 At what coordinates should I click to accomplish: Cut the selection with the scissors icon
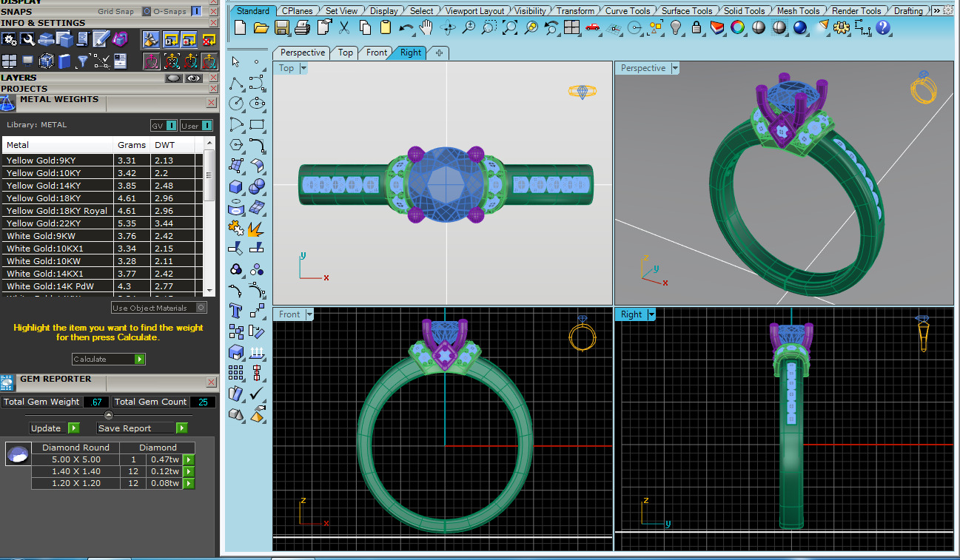pos(344,28)
